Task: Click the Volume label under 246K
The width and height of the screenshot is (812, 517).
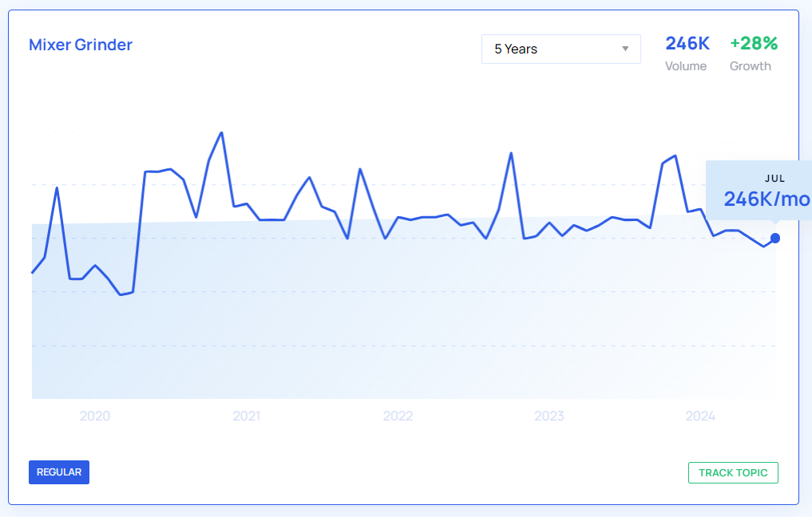Action: click(x=686, y=66)
